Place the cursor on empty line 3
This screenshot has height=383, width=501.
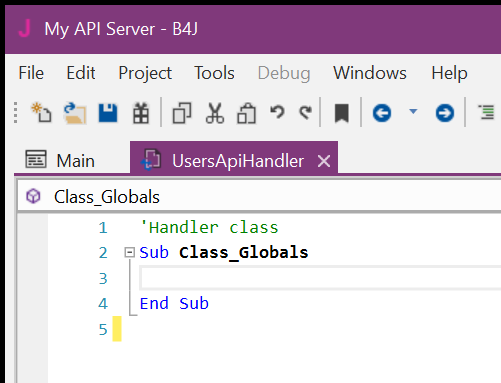click(320, 278)
